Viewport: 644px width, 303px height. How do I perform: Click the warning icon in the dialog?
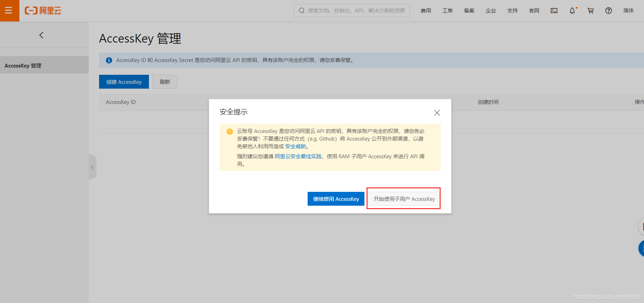[x=230, y=132]
